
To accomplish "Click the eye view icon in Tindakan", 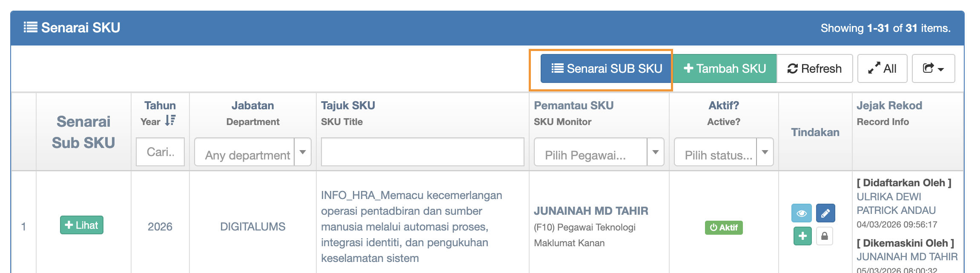I will 801,213.
